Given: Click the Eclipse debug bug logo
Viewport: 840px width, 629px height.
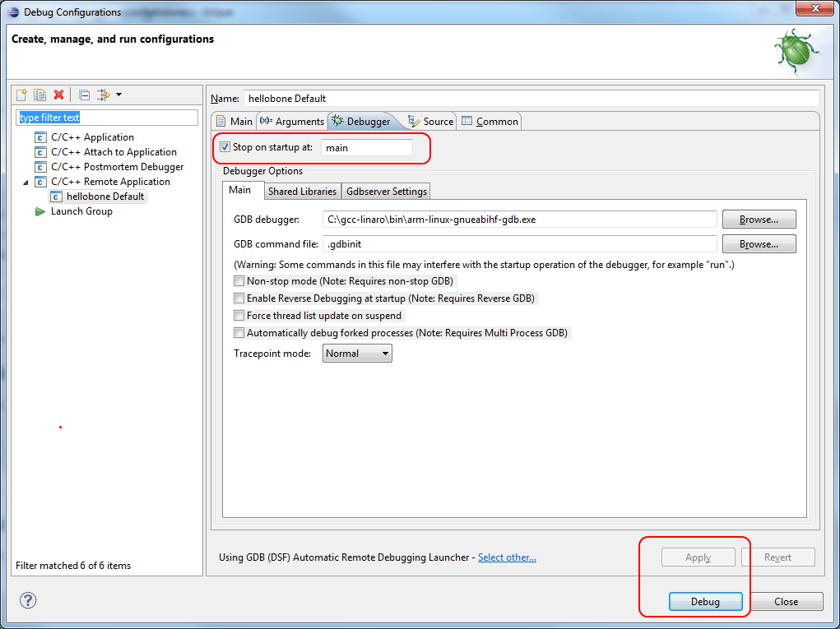Looking at the screenshot, I should [x=795, y=50].
